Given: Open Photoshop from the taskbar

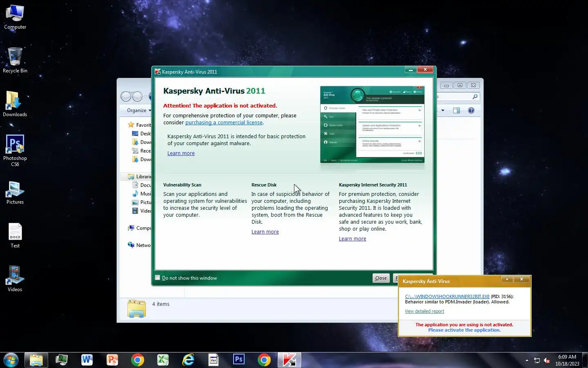Looking at the screenshot, I should click(239, 360).
